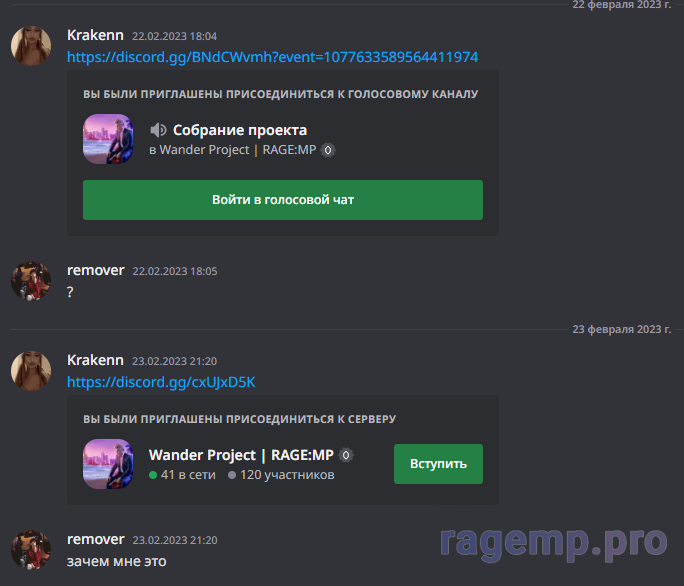Open Krakenn's avatar on the first message

tap(31, 45)
